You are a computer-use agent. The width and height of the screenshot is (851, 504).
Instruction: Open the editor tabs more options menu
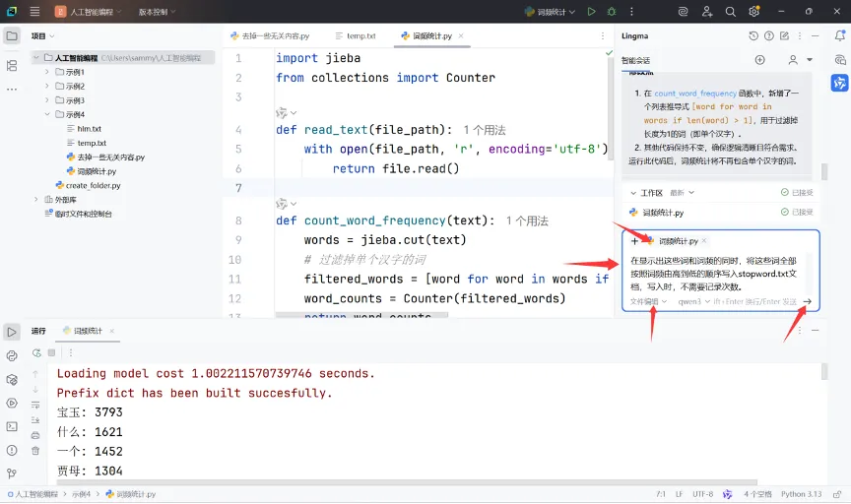603,35
